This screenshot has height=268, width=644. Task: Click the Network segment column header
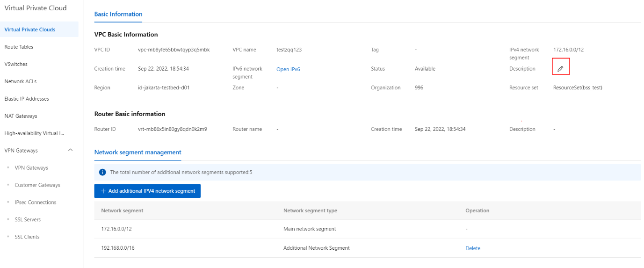(122, 210)
